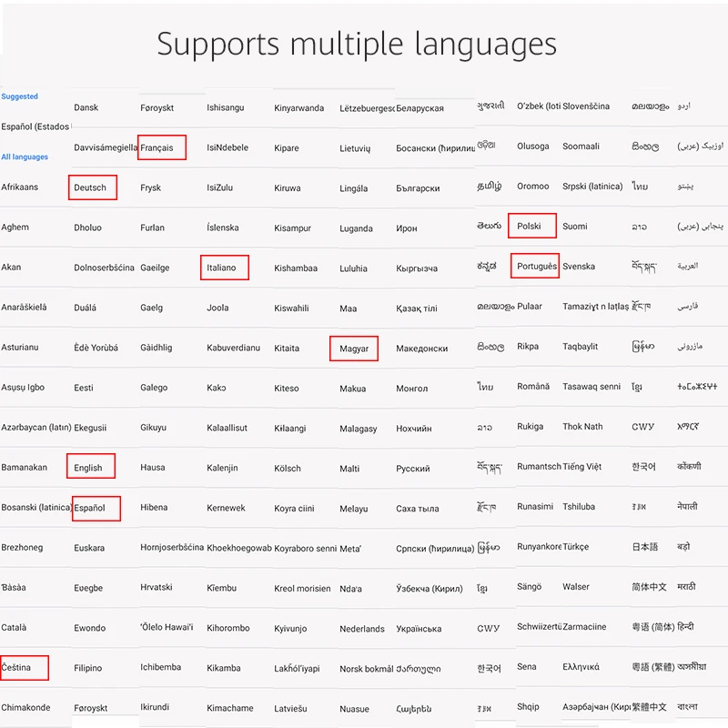The height and width of the screenshot is (728, 728).
Task: Pick Furlan from the list
Action: 152,227
